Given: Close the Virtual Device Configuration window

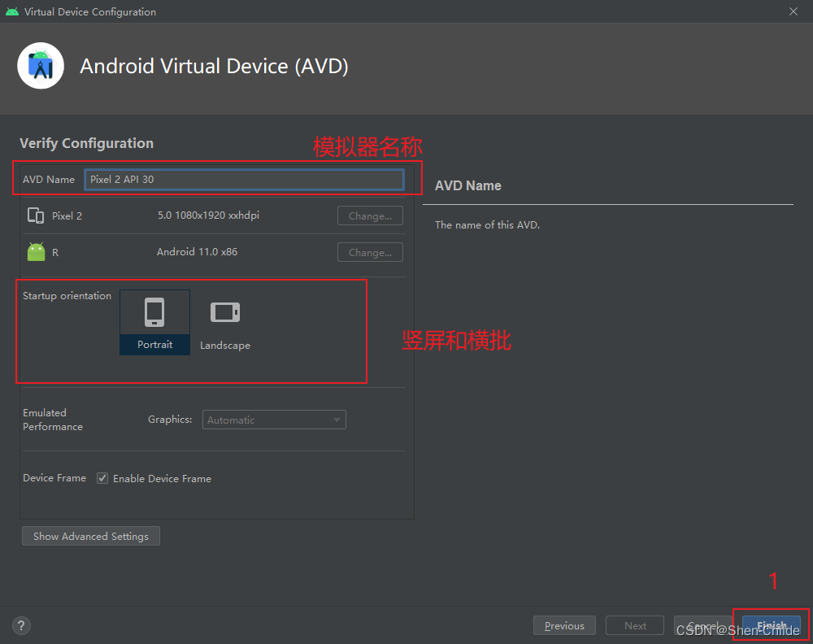Looking at the screenshot, I should pyautogui.click(x=793, y=11).
